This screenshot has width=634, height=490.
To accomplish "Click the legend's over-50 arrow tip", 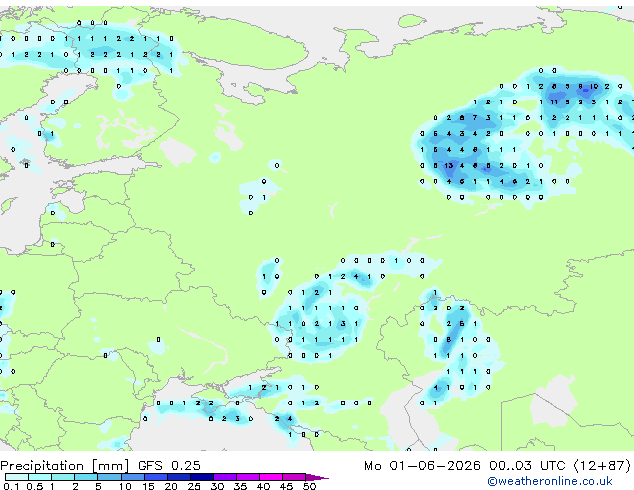I will coord(317,477).
